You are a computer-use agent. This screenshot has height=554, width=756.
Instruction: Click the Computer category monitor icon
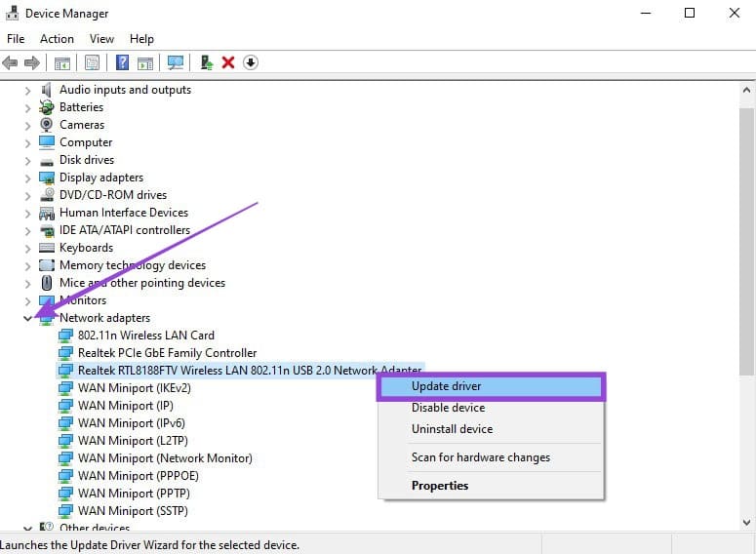[x=47, y=142]
